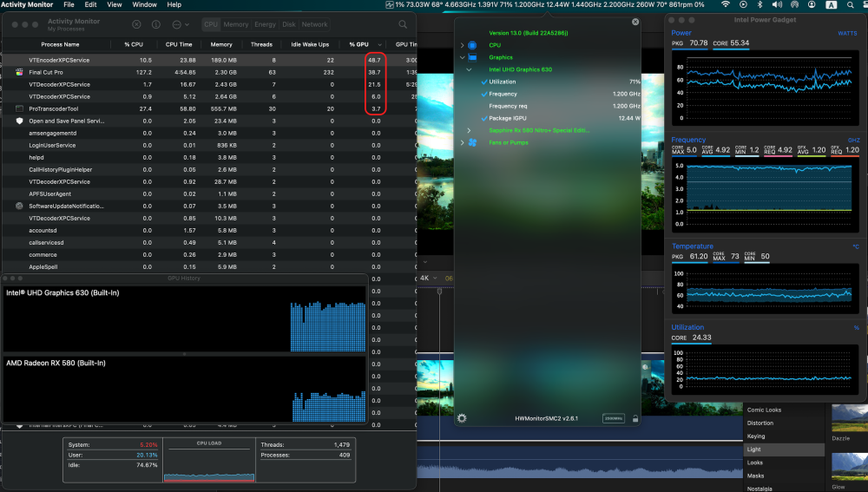Open the Activity Monitor app menu in menu bar
Screen dimensions: 868x492
(27, 4)
